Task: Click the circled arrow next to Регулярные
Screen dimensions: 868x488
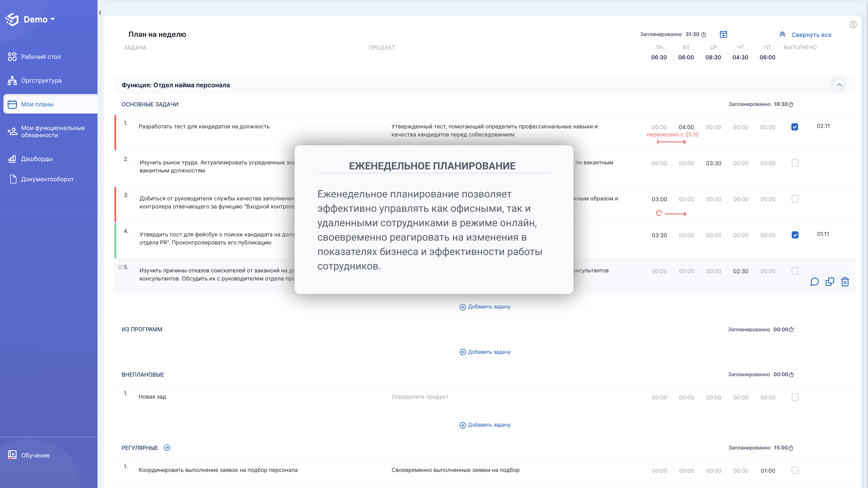Action: [x=167, y=448]
